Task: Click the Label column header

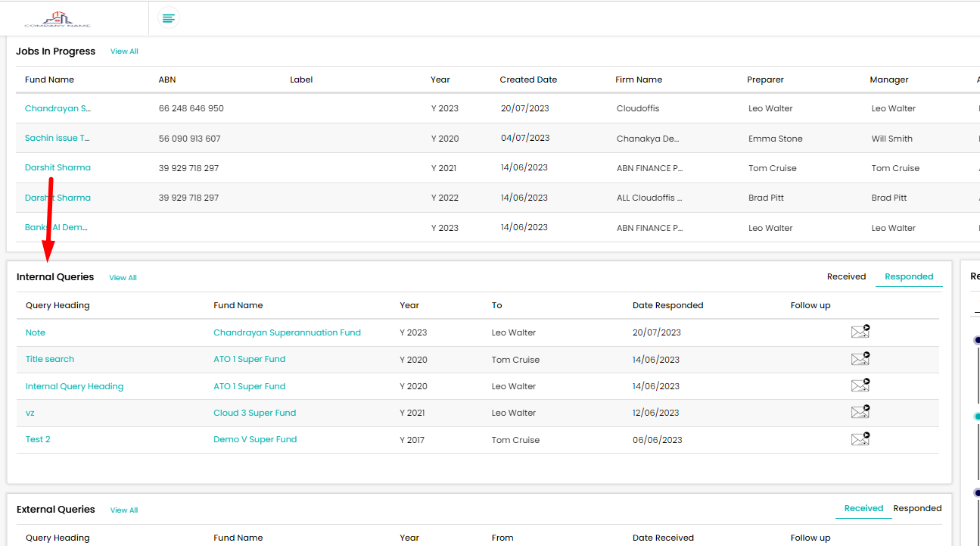Action: pyautogui.click(x=301, y=80)
